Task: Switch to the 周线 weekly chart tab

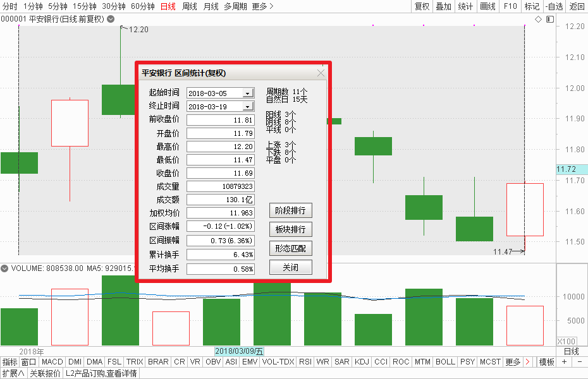Action: (190, 7)
